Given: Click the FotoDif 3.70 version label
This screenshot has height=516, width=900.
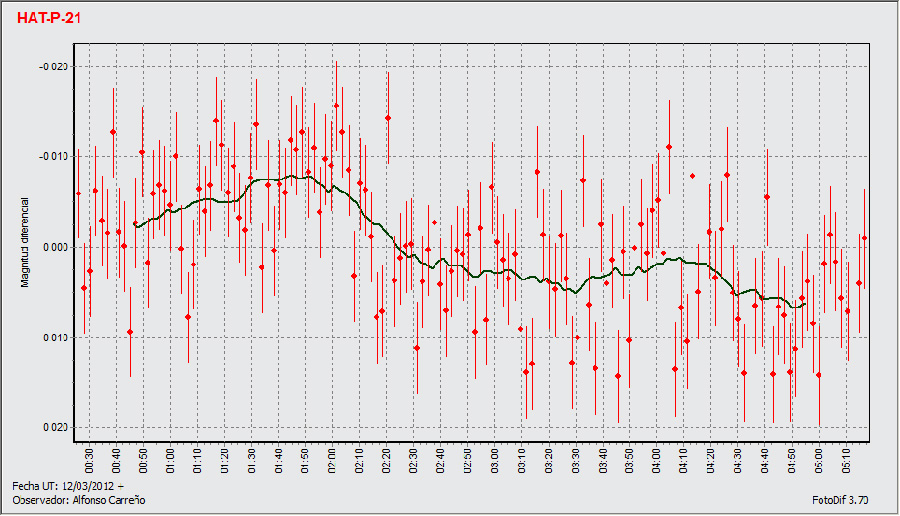Looking at the screenshot, I should pyautogui.click(x=840, y=499).
